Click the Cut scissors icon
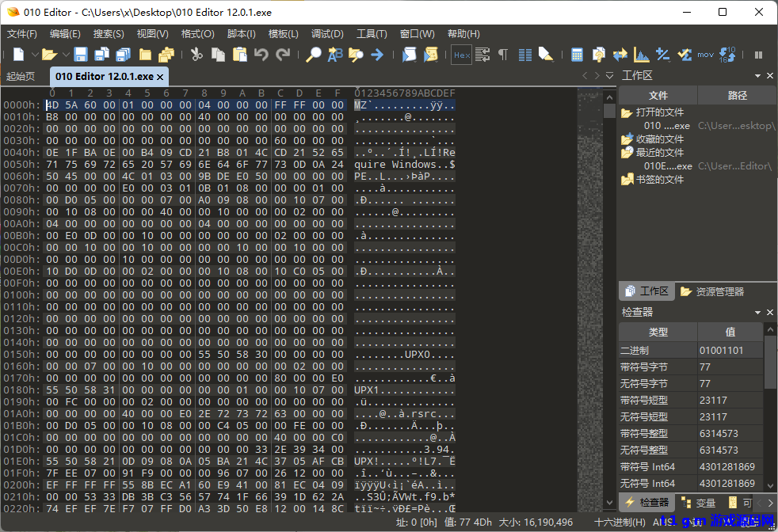 tap(196, 55)
